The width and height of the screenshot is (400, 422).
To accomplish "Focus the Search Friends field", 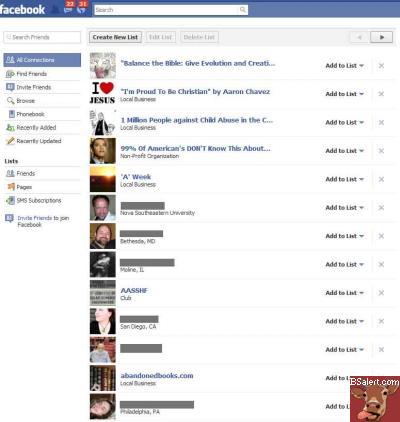I will [42, 37].
